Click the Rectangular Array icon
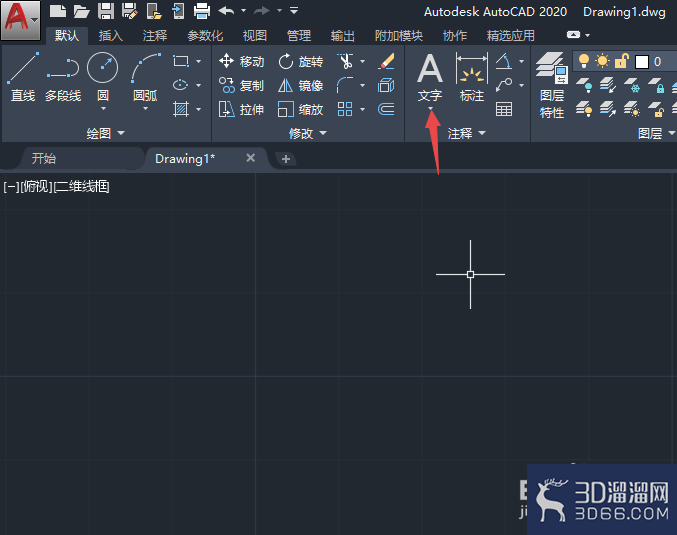 click(345, 109)
